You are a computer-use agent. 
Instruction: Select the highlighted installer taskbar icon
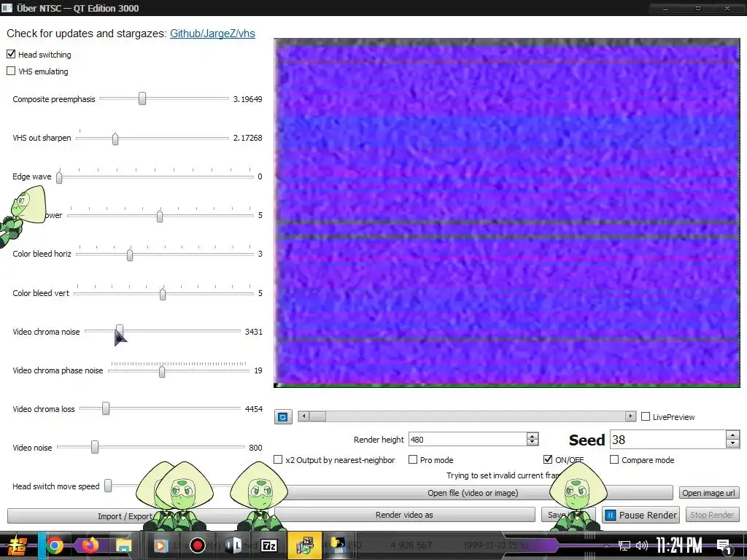pyautogui.click(x=304, y=545)
